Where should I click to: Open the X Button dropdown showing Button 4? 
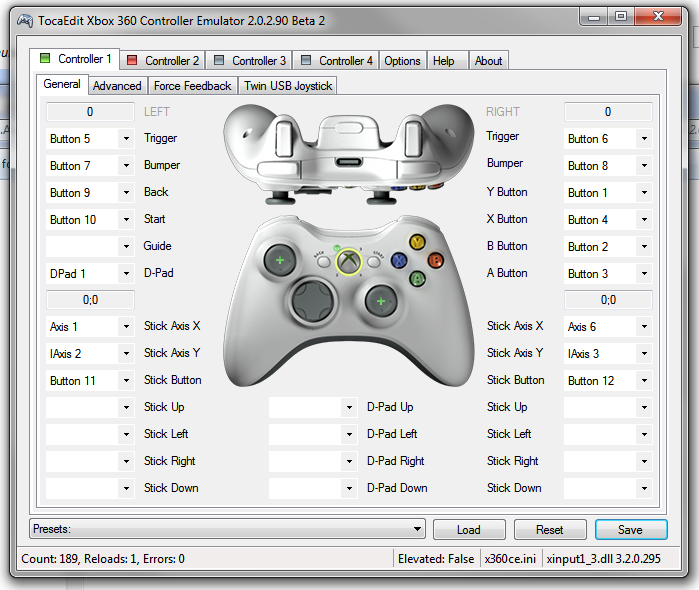pos(608,219)
